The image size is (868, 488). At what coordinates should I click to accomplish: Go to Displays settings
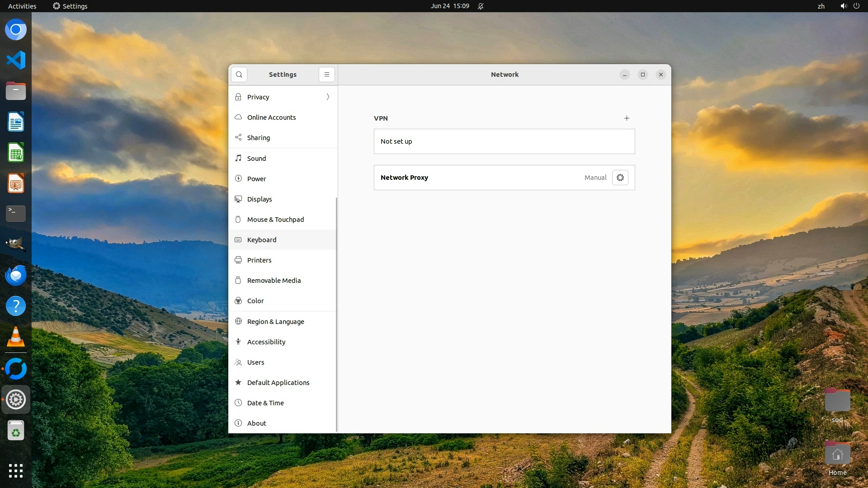[259, 199]
